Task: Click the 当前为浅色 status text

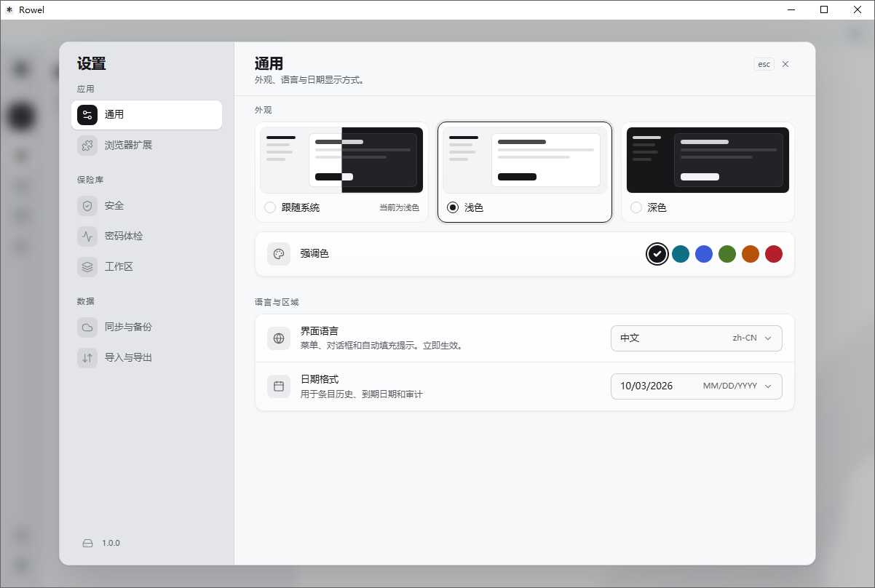Action: pos(399,208)
